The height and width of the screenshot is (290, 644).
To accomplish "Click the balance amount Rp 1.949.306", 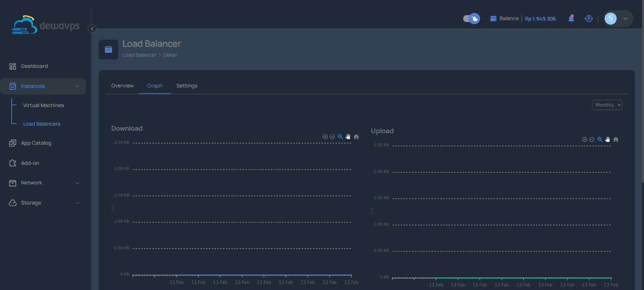I will pyautogui.click(x=540, y=19).
